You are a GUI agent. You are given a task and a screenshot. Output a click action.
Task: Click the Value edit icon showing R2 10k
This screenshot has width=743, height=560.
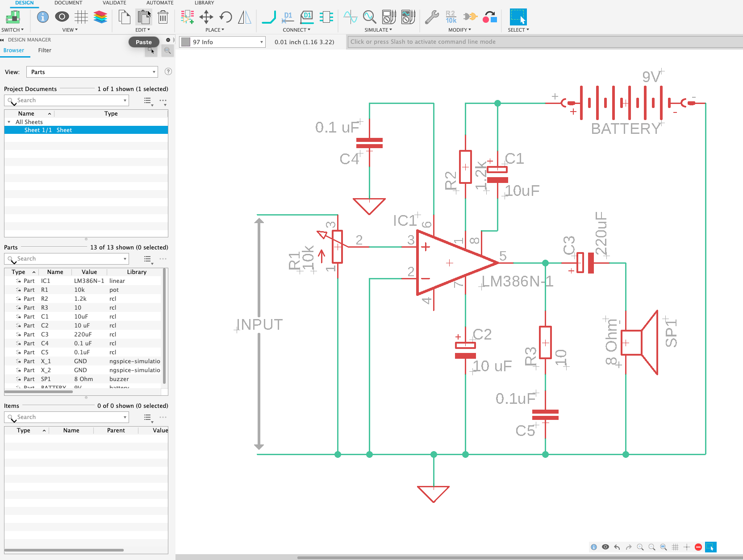(451, 17)
